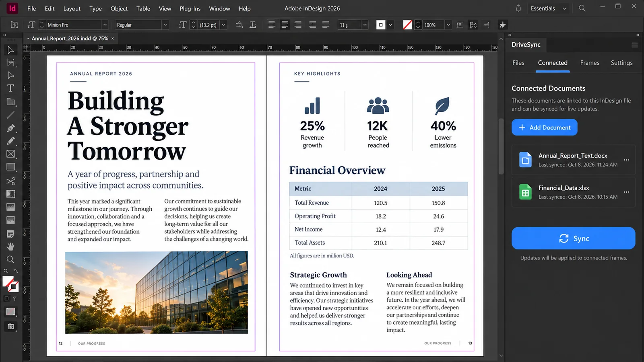
Task: Select the Zoom tool in toolbox
Action: click(x=10, y=259)
